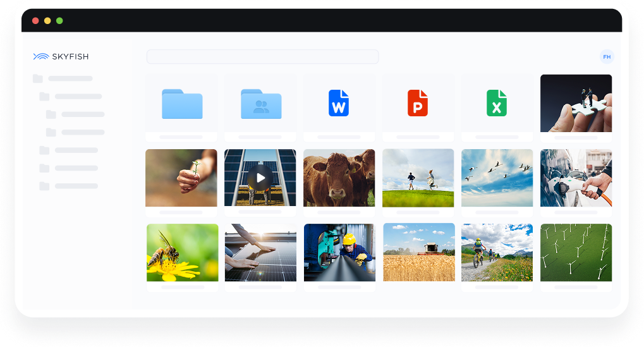Screen dimensions: 644x347
Task: Click the Skyfish logo in sidebar
Action: coord(61,57)
